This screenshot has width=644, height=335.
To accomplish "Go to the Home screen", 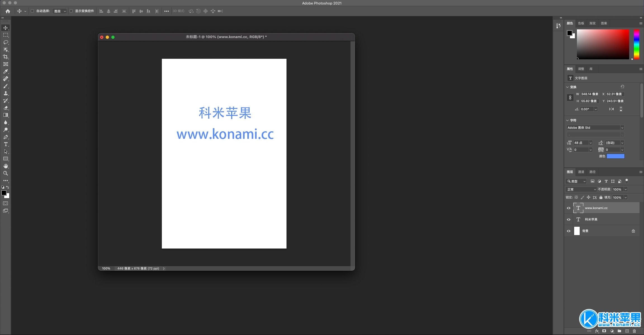I will click(x=8, y=11).
